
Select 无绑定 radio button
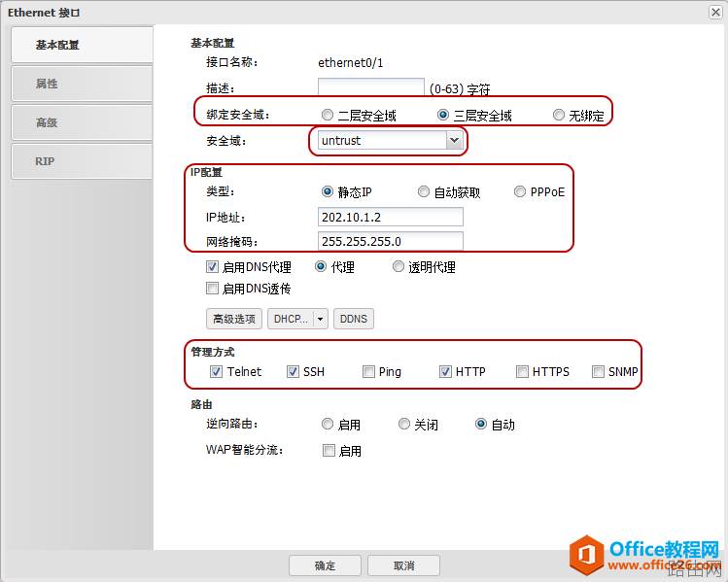559,115
